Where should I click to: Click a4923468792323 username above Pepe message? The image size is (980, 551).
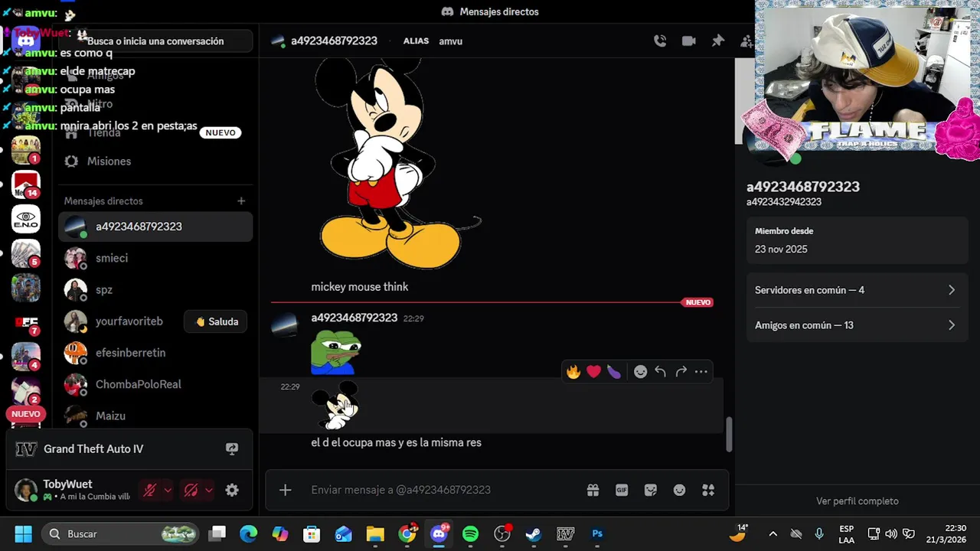[354, 318]
